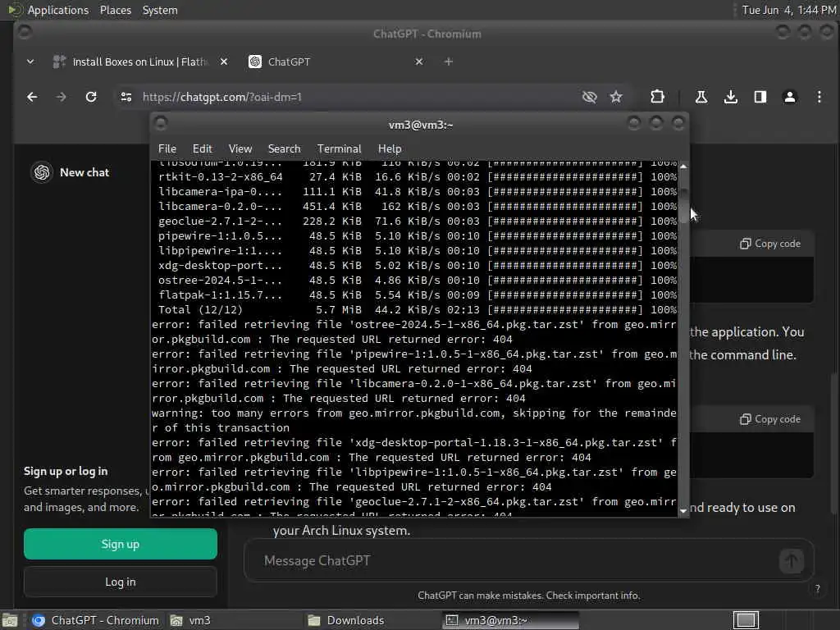
Task: Switch to vm3@vm3:~ terminal taskbar item
Action: point(510,620)
